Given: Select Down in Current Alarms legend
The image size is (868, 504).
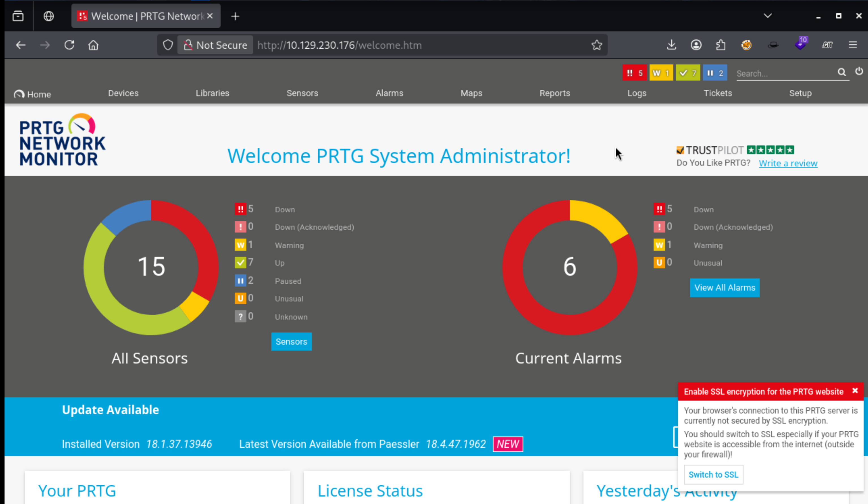Looking at the screenshot, I should (x=703, y=209).
